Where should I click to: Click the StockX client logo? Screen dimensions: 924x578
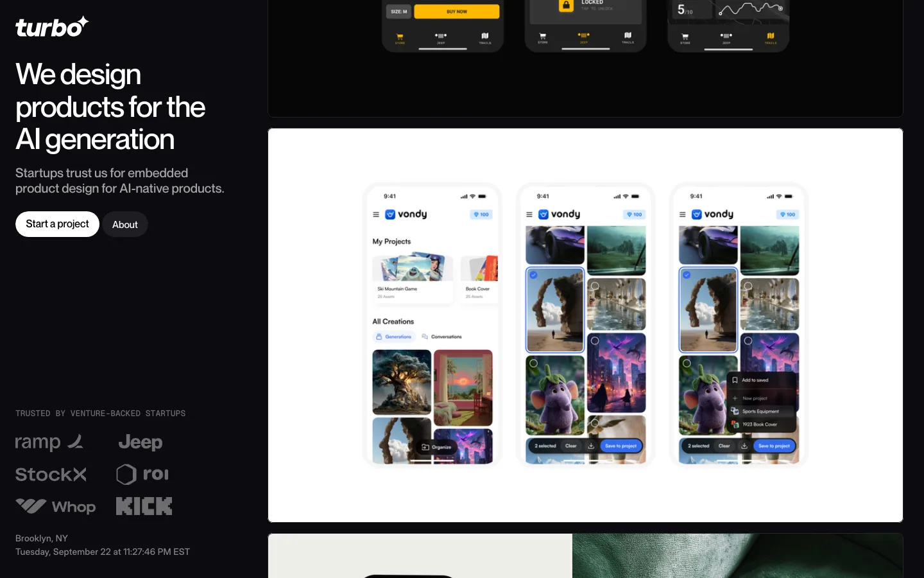point(51,475)
